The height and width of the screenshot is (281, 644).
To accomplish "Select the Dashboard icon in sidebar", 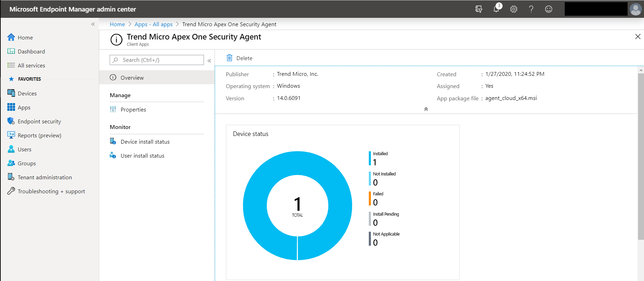I will [x=11, y=51].
